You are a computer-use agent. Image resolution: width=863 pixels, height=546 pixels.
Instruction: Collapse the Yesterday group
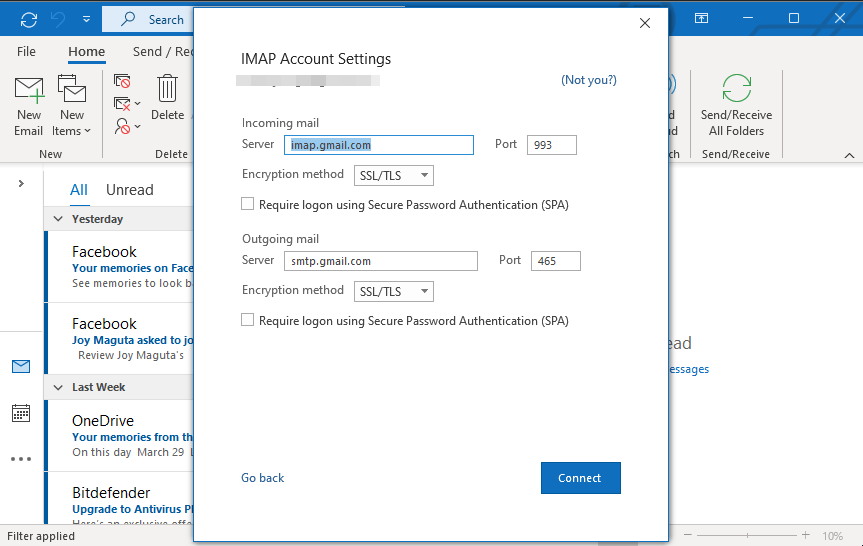(x=58, y=219)
